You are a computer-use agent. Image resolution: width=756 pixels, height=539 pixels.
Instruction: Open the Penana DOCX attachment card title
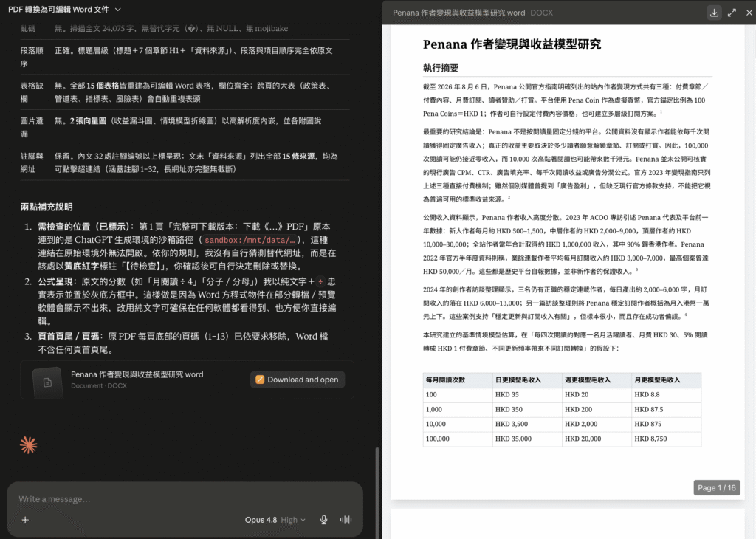click(137, 374)
